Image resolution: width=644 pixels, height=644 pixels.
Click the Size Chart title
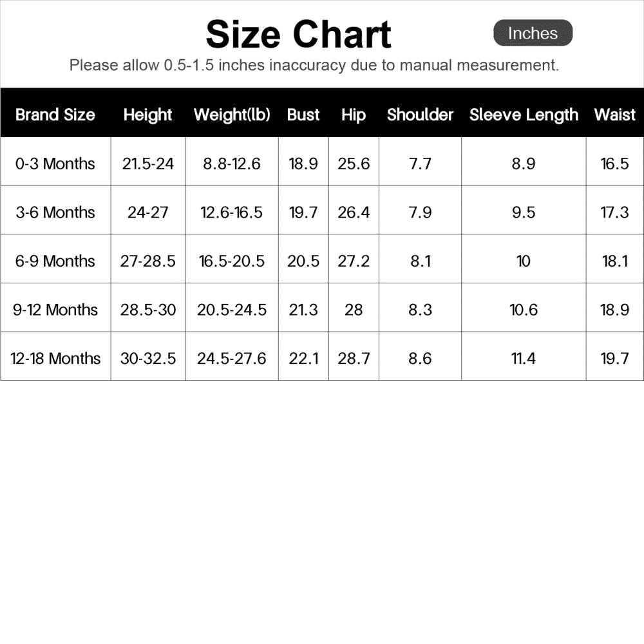[x=298, y=34]
